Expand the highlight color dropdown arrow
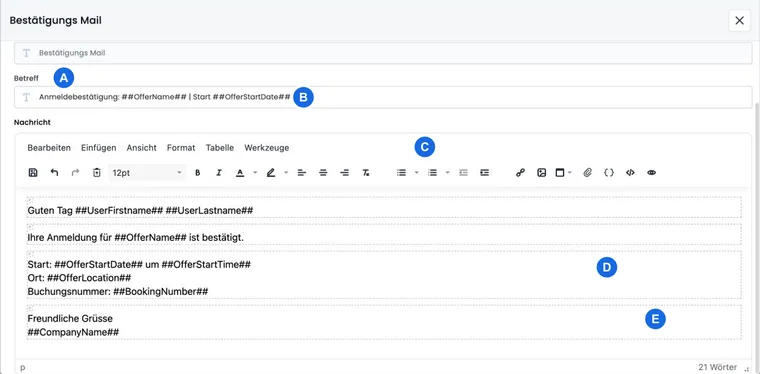The width and height of the screenshot is (760, 374). click(286, 172)
